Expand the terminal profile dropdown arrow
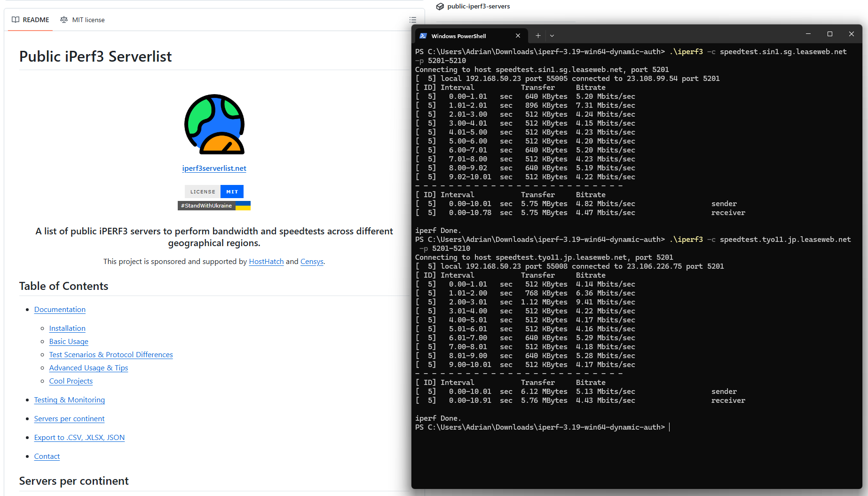 pos(552,36)
